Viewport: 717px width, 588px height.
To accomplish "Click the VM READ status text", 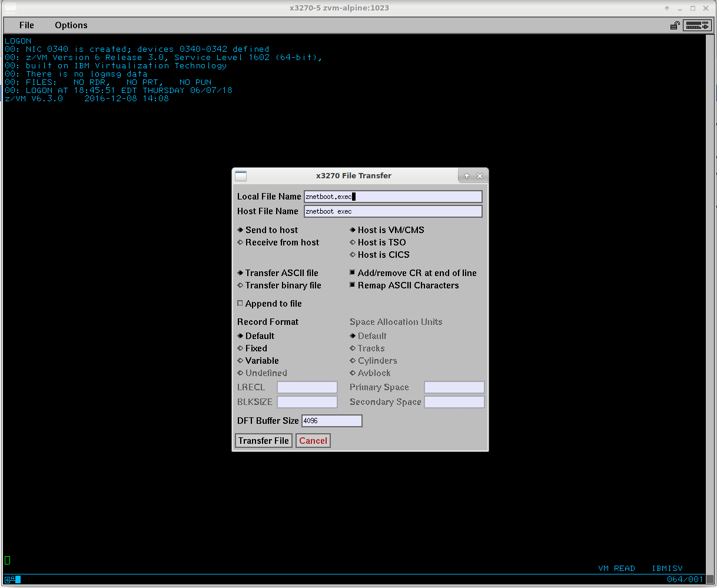I will [616, 569].
